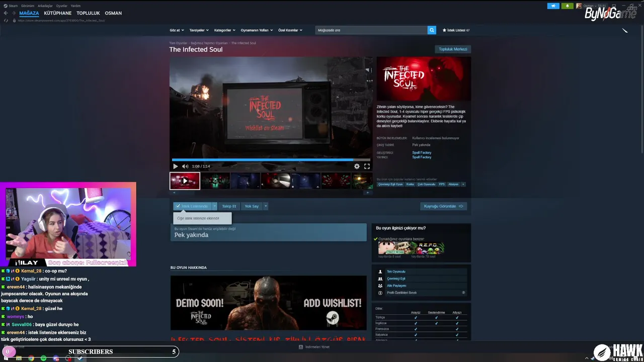644x362 pixels.
Task: Open Chrome from the taskbar
Action: coord(31,358)
